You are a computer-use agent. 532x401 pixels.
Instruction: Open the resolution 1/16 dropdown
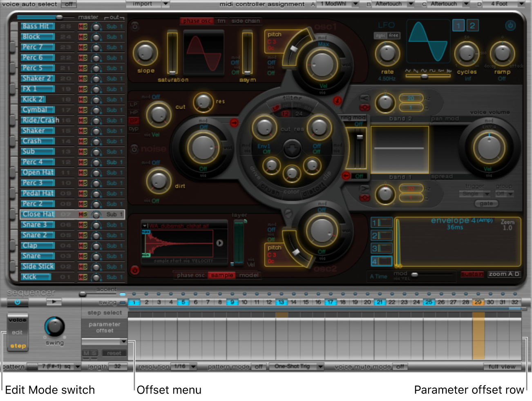[185, 367]
